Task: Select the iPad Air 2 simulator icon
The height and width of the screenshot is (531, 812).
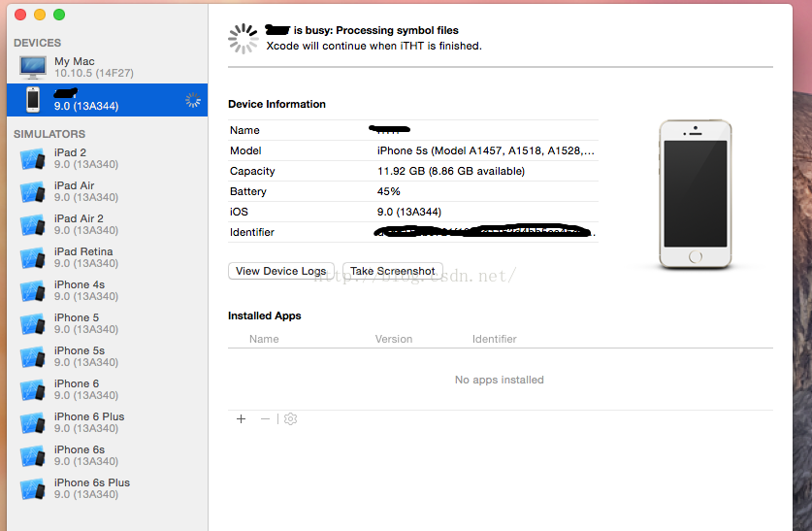Action: (x=33, y=225)
